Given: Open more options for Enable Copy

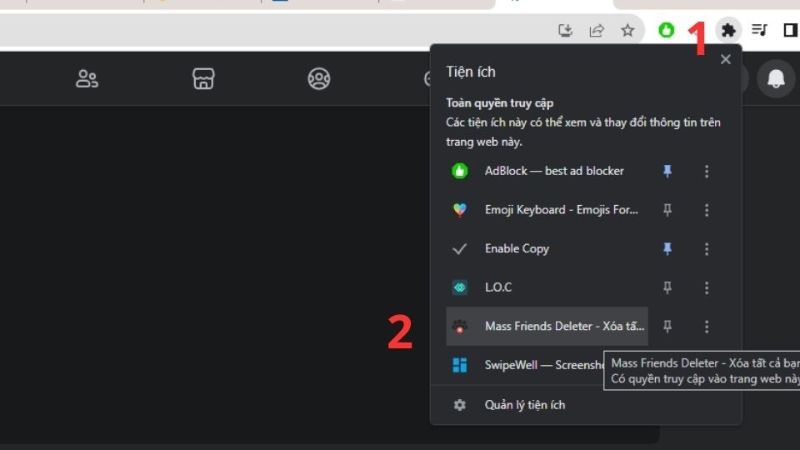Looking at the screenshot, I should coord(707,248).
